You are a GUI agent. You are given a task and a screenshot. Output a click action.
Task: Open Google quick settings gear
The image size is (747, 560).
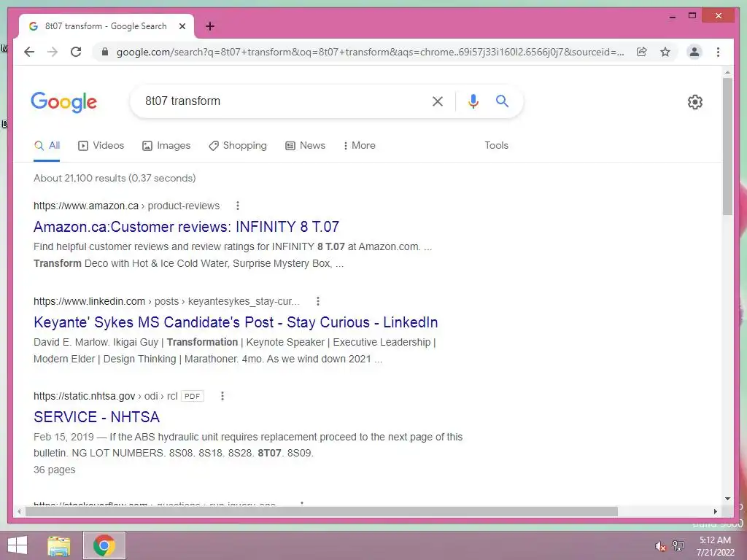tap(695, 102)
